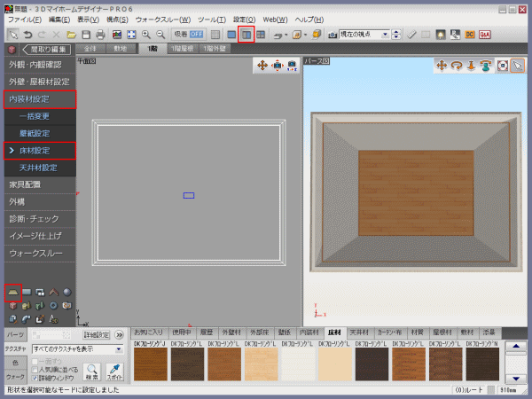Uncheck the 詳細ウィンドウ checkbox
The width and height of the screenshot is (532, 399).
[x=35, y=378]
